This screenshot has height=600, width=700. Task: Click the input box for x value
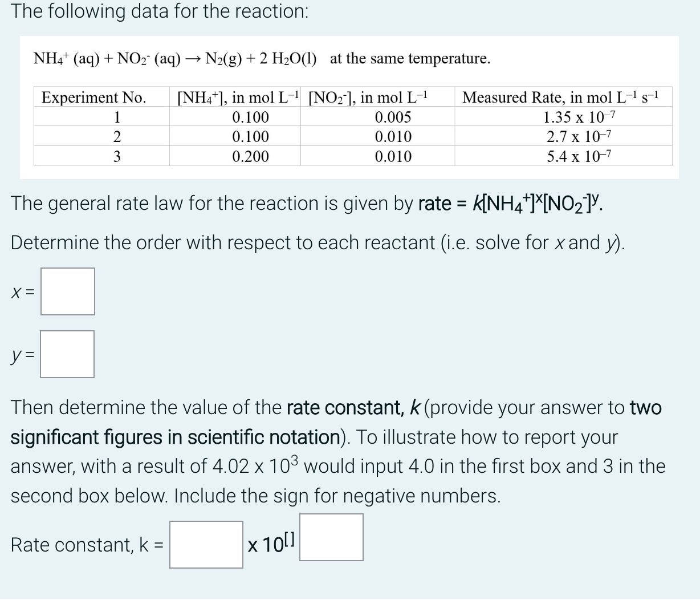[x=67, y=291]
